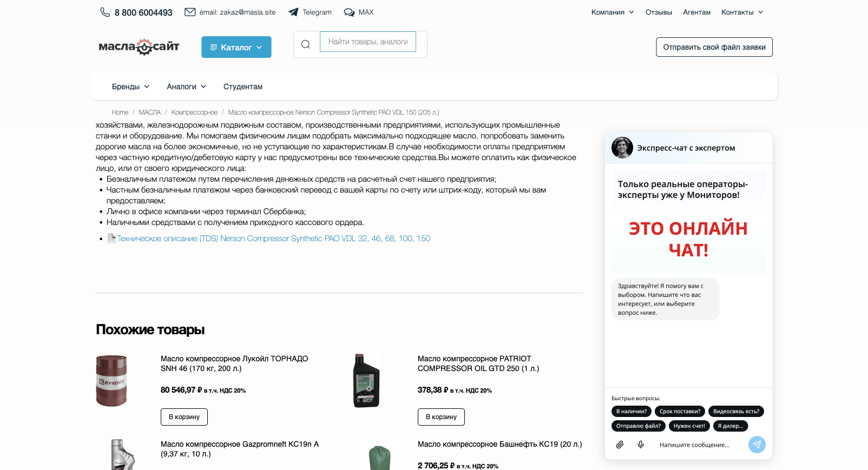868x470 pixels.
Task: Select the 'В наличии?' quick question
Action: pos(632,412)
